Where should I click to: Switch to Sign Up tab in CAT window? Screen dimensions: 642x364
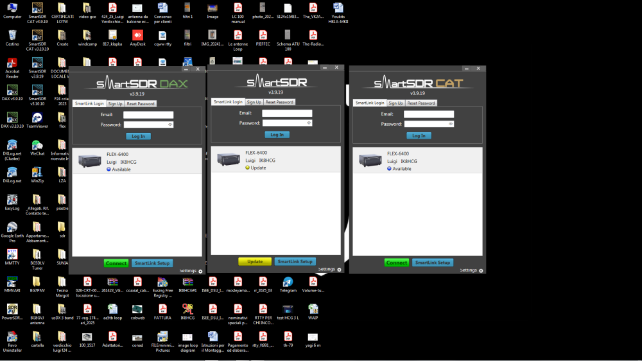395,103
